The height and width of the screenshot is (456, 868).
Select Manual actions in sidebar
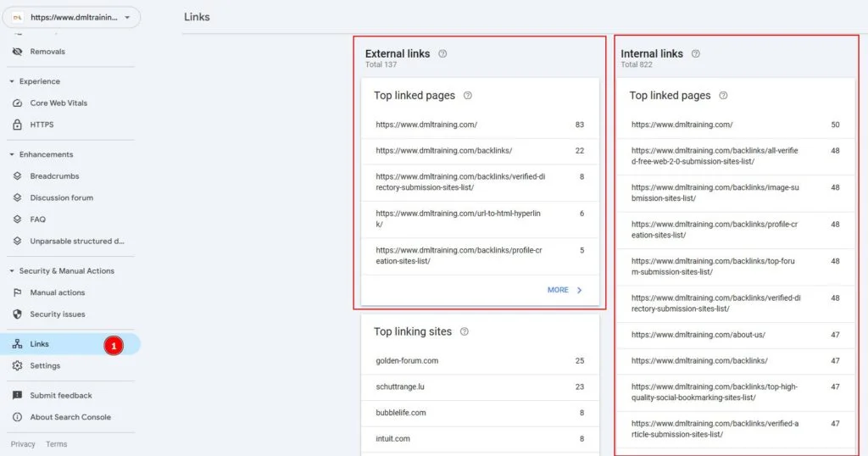(71, 292)
